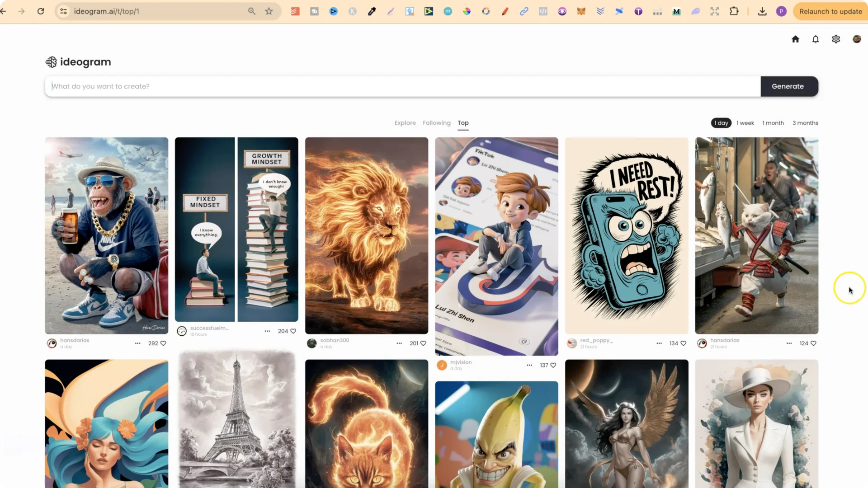
Task: Click the Generate button
Action: 788,86
